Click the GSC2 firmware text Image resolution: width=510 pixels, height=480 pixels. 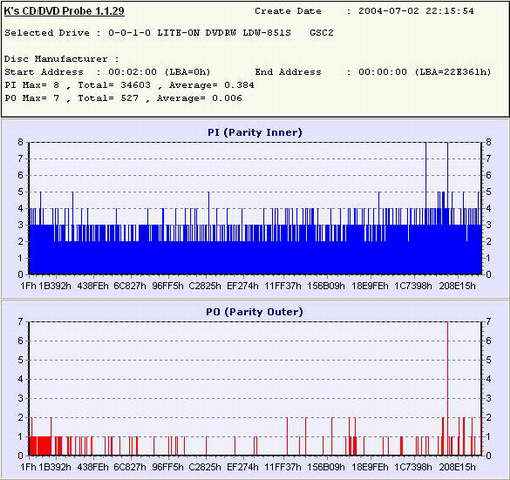(x=321, y=33)
